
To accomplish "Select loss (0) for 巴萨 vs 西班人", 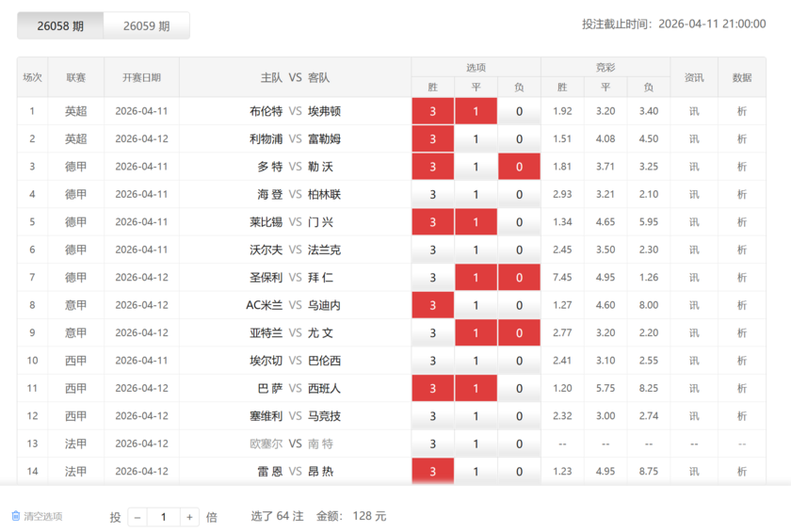I will [x=519, y=388].
